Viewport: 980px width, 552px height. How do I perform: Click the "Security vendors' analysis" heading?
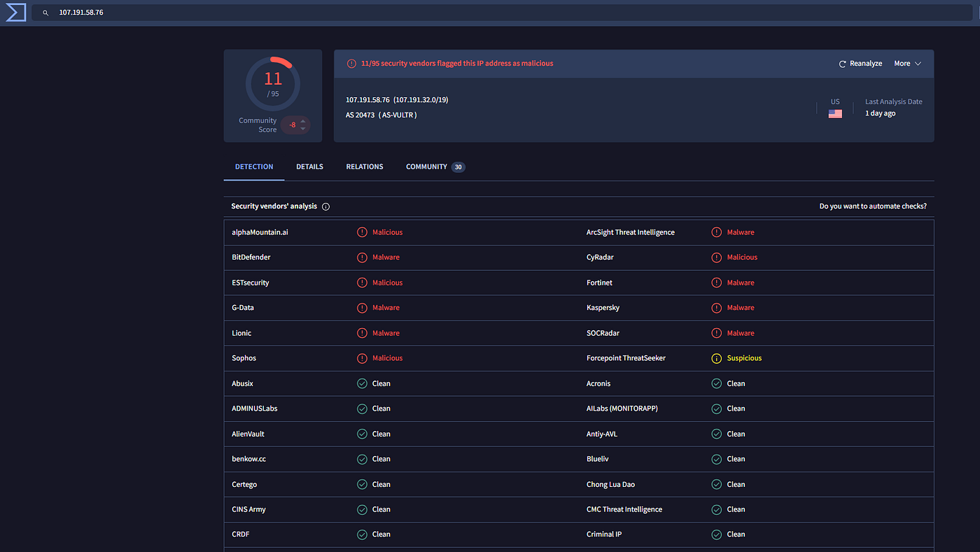(x=274, y=206)
